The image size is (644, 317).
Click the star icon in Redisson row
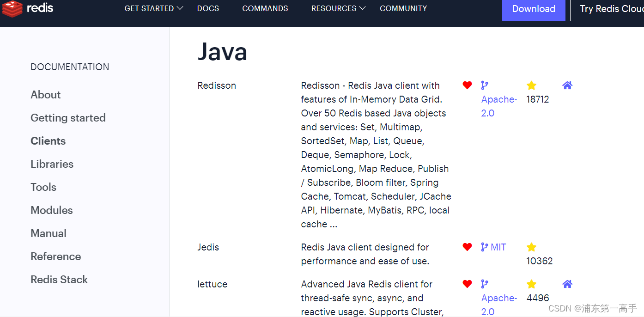pos(531,85)
